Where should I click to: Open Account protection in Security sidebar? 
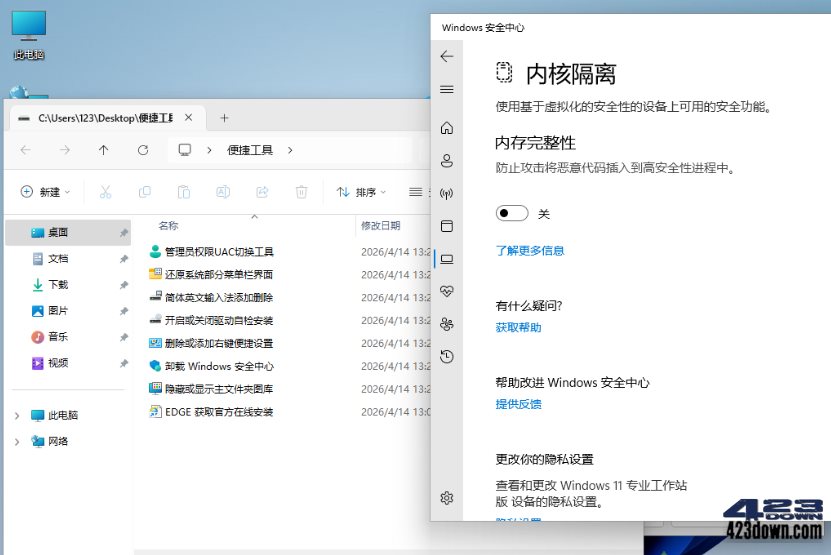point(447,161)
